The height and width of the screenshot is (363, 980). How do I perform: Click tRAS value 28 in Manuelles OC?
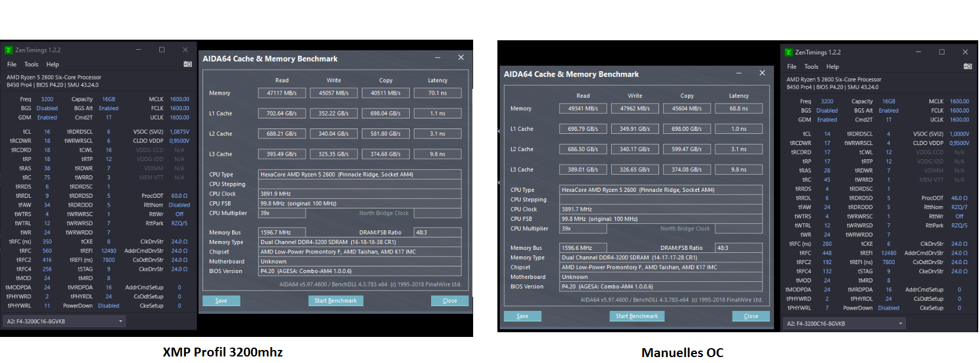pos(827,171)
